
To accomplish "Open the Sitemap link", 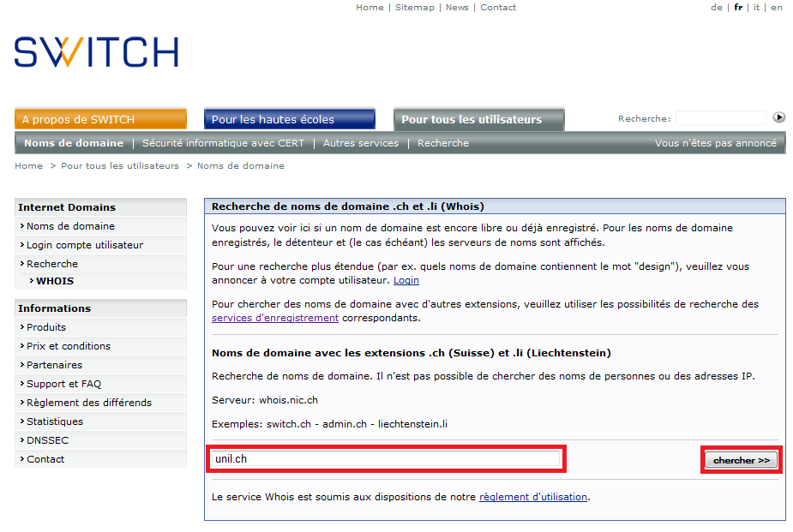I will click(415, 8).
